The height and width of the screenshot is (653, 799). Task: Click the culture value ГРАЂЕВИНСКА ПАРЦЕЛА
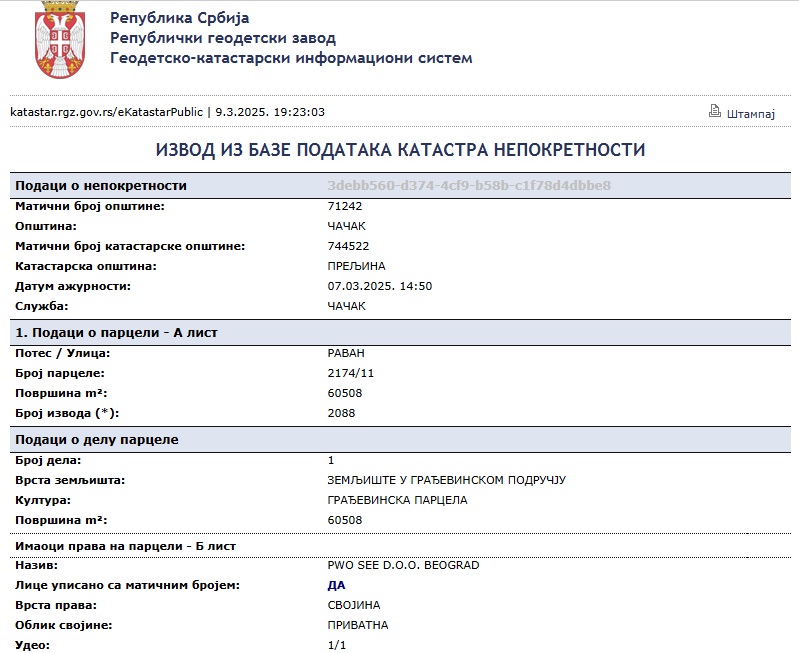tap(397, 500)
